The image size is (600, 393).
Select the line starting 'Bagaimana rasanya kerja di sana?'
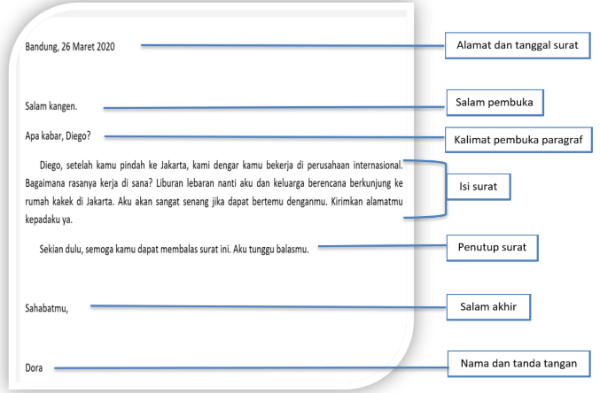(214, 183)
